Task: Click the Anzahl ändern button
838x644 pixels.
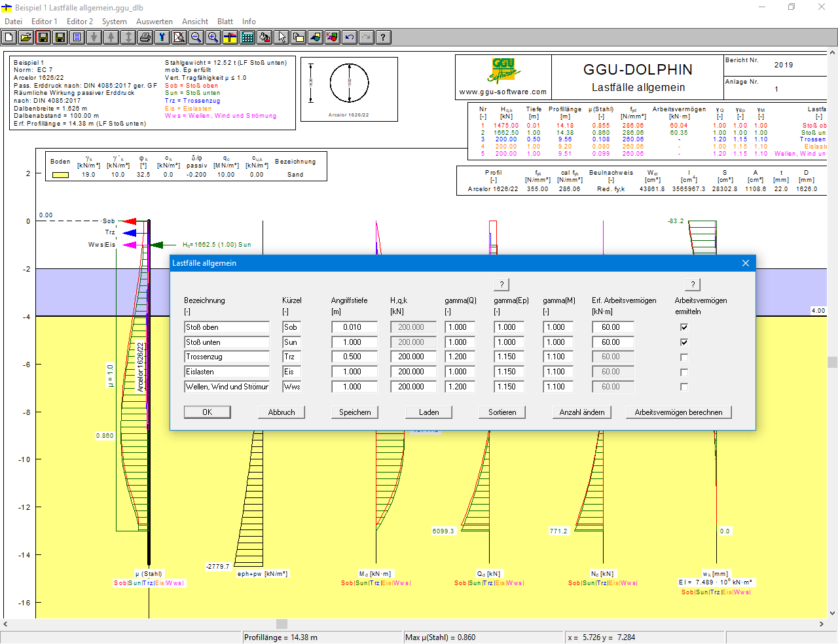Action: (x=582, y=412)
